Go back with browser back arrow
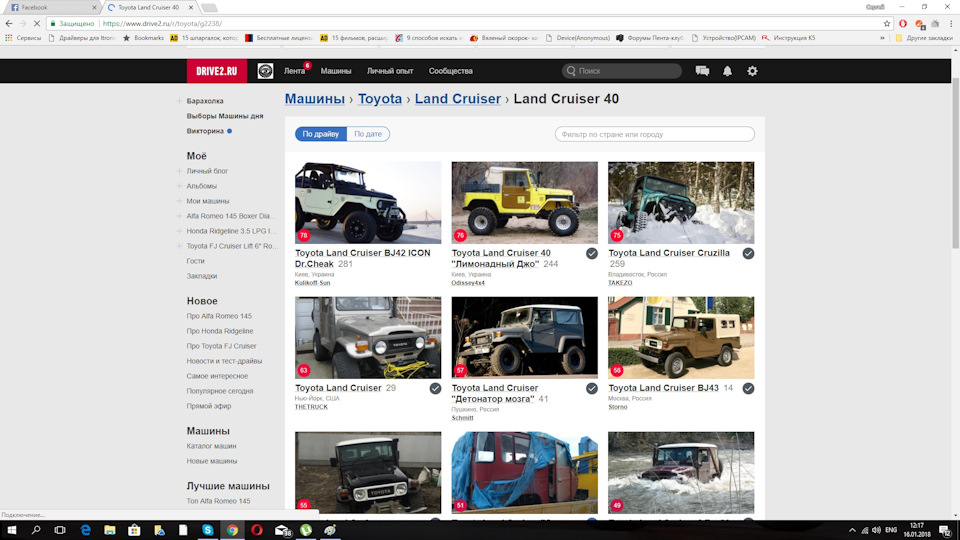This screenshot has width=960, height=540. point(9,23)
